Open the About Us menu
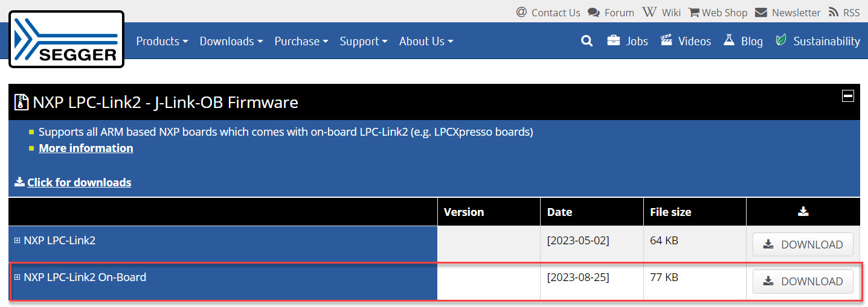 426,41
